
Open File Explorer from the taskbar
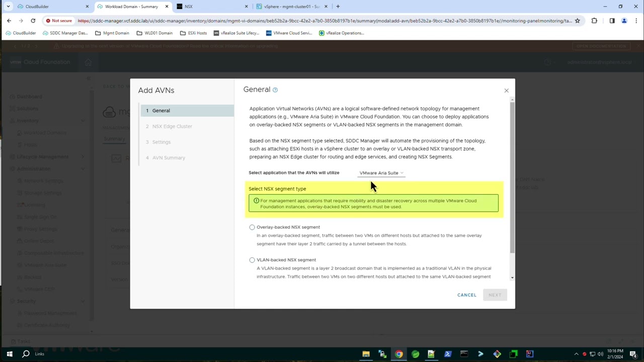pos(366,354)
